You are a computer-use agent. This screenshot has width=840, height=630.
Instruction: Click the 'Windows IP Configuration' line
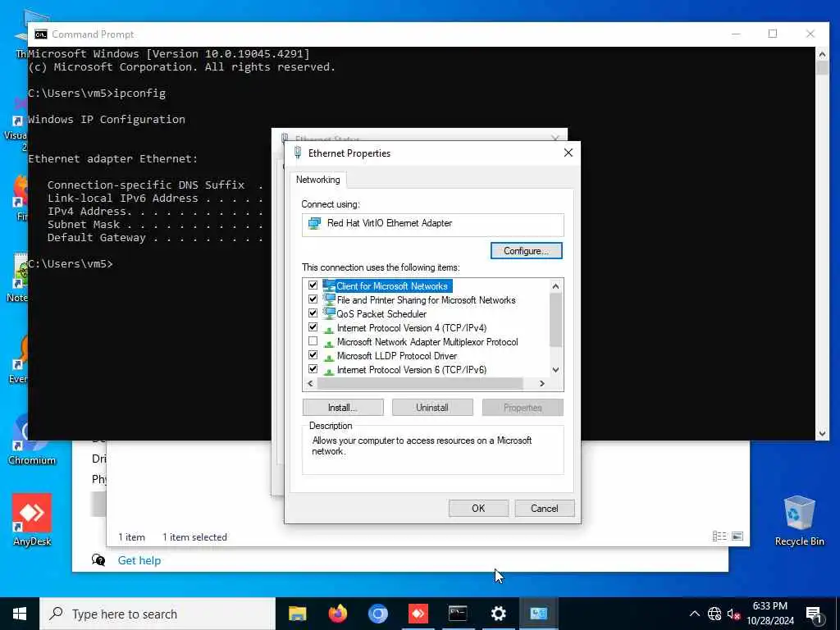coord(107,120)
